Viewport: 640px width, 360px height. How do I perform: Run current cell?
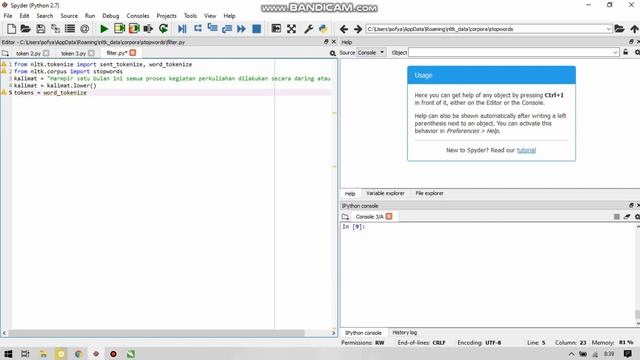pyautogui.click(x=119, y=29)
